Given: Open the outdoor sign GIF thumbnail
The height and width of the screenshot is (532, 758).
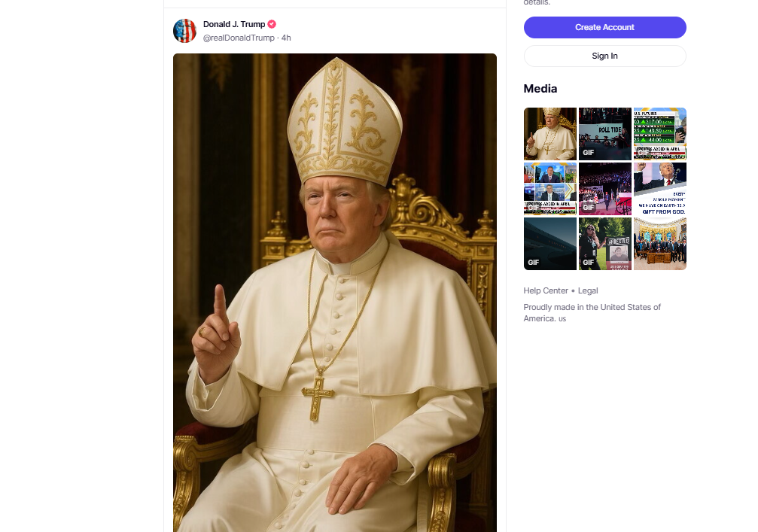Looking at the screenshot, I should pos(604,244).
